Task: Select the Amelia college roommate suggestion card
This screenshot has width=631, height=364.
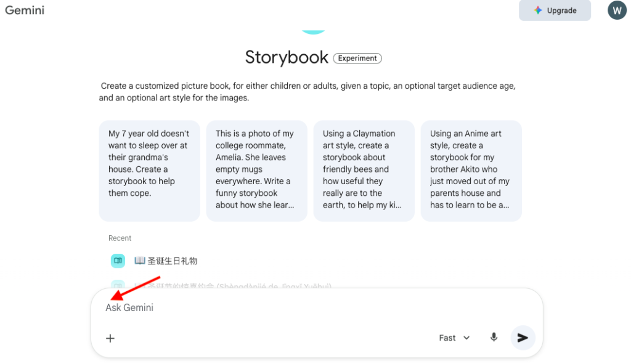Action: click(x=256, y=169)
